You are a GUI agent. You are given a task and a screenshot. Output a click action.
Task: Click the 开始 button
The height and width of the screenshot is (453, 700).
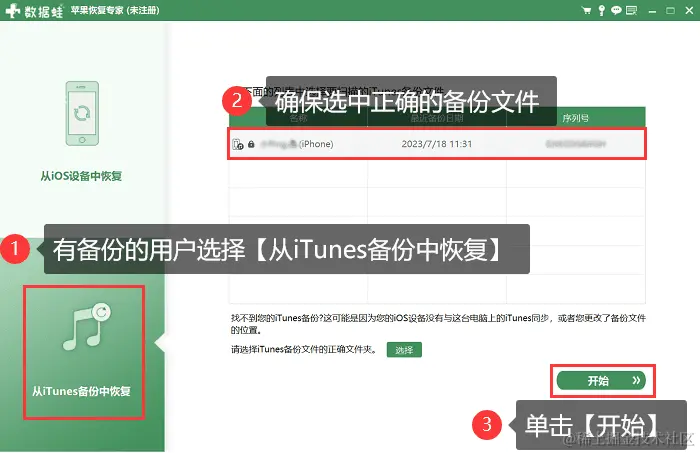tap(601, 381)
